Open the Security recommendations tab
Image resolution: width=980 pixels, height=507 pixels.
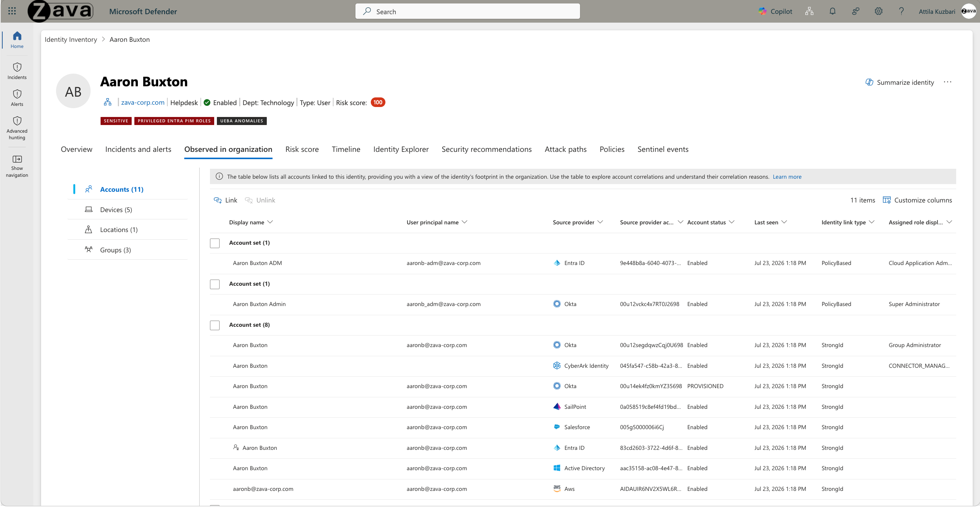coord(486,149)
